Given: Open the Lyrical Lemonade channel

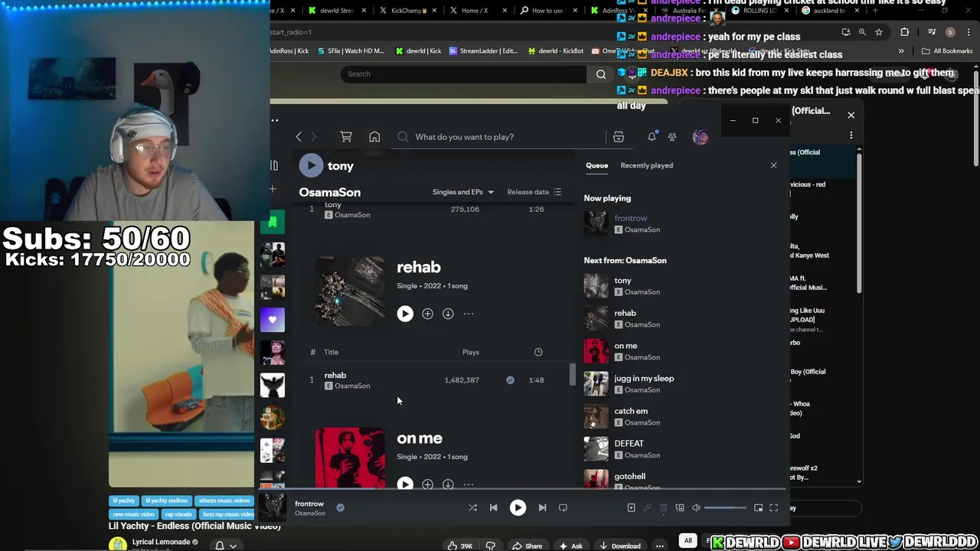Looking at the screenshot, I should pos(161,542).
